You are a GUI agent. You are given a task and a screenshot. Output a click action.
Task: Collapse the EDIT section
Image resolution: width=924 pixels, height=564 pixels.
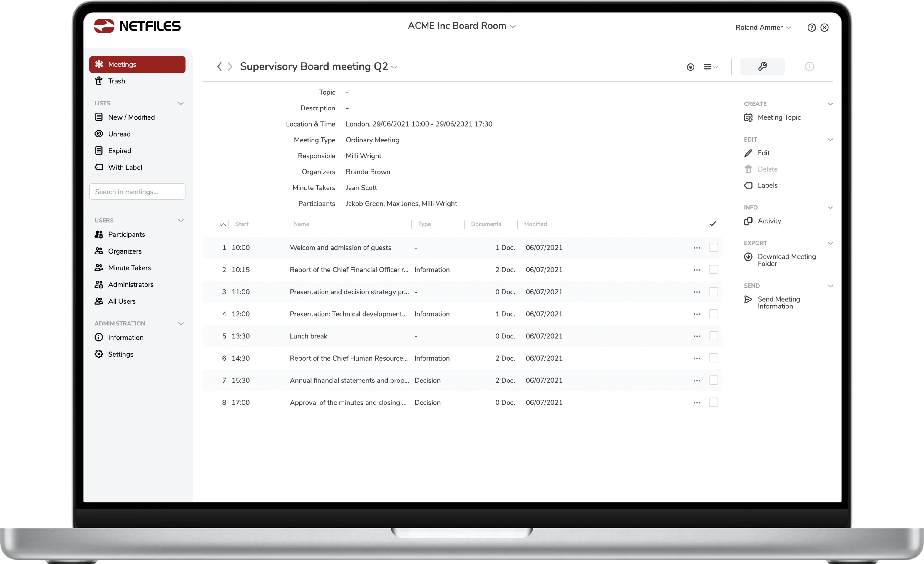point(830,140)
